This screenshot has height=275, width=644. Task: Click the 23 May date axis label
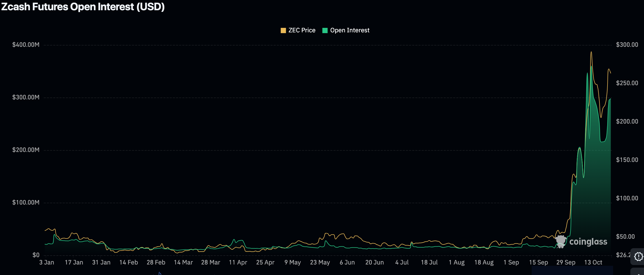point(320,262)
